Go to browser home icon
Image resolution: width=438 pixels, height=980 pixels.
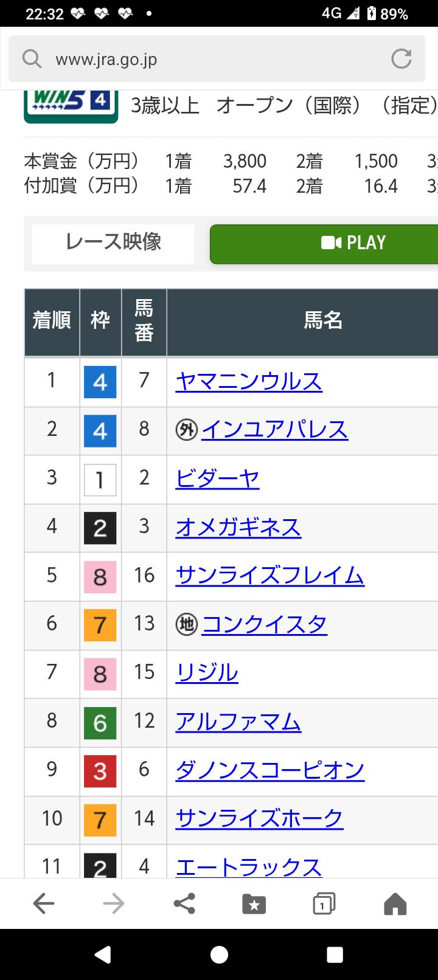click(x=395, y=904)
